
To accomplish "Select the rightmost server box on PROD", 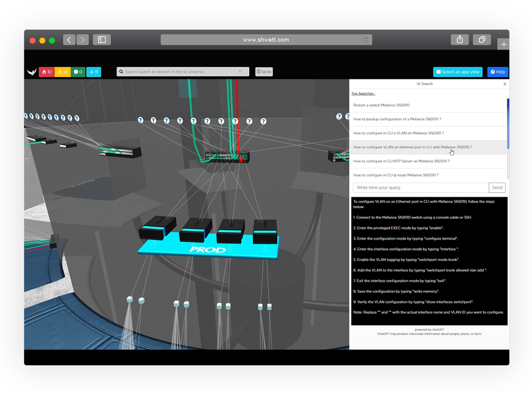I will click(x=265, y=231).
